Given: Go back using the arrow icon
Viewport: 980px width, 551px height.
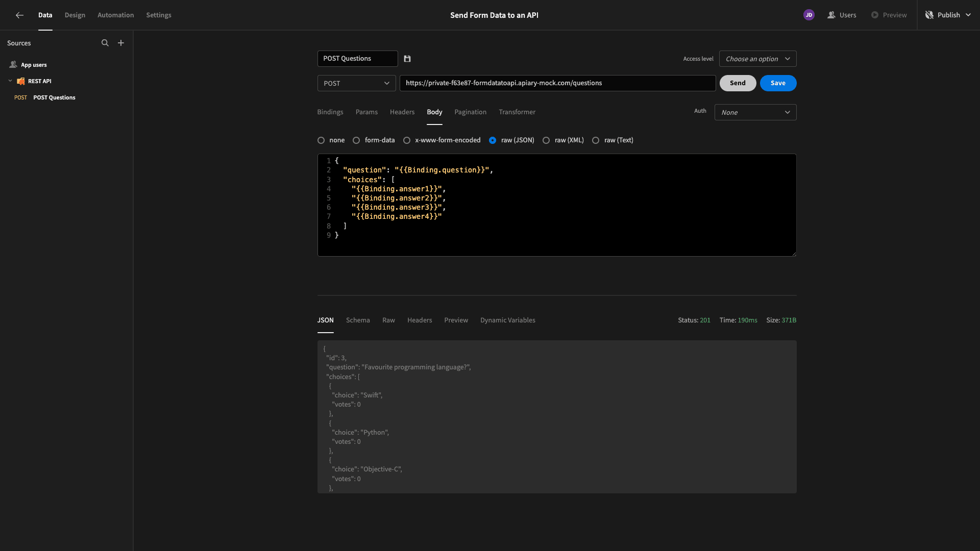Looking at the screenshot, I should [x=19, y=15].
